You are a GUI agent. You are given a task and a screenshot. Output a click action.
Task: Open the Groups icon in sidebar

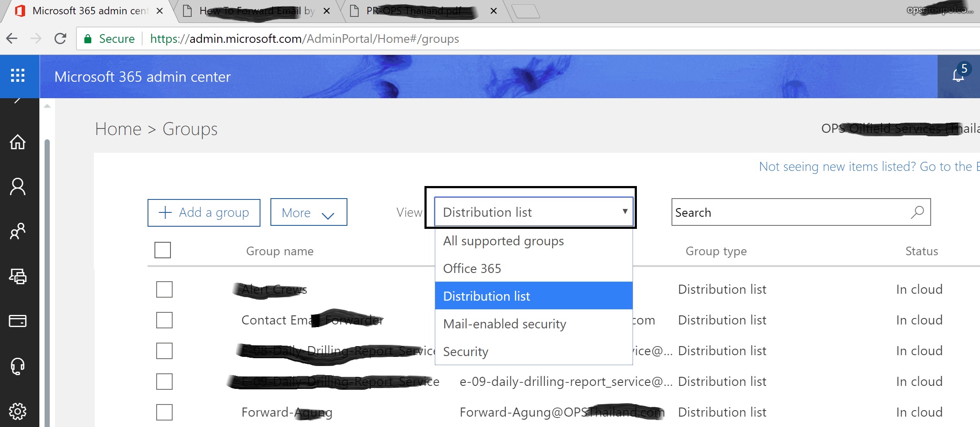[18, 231]
